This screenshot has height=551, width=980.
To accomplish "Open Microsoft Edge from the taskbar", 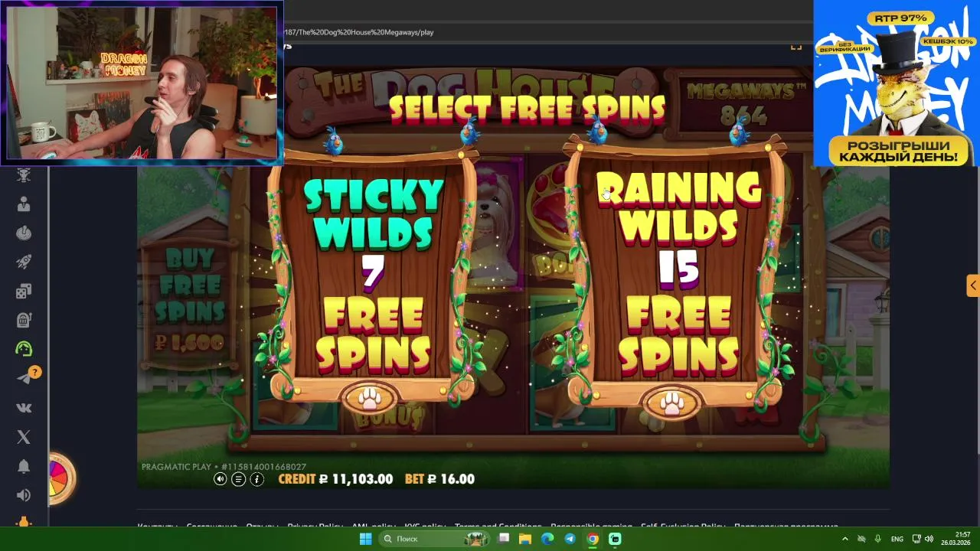I will pyautogui.click(x=547, y=539).
